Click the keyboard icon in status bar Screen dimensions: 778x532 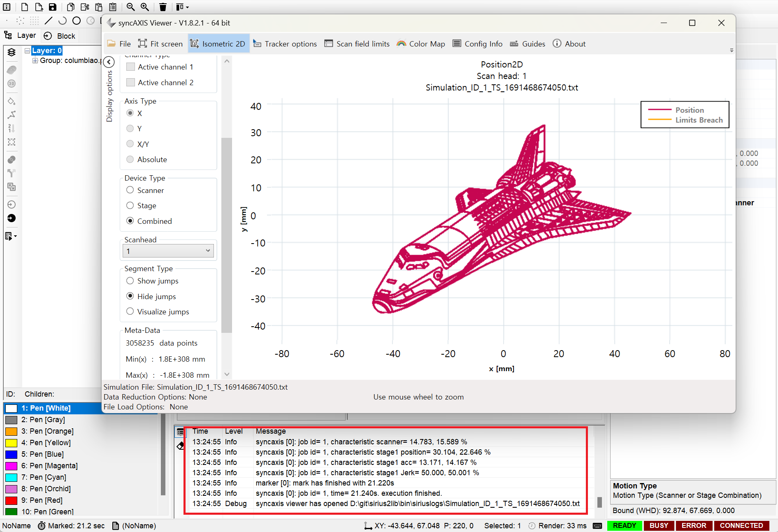(598, 525)
